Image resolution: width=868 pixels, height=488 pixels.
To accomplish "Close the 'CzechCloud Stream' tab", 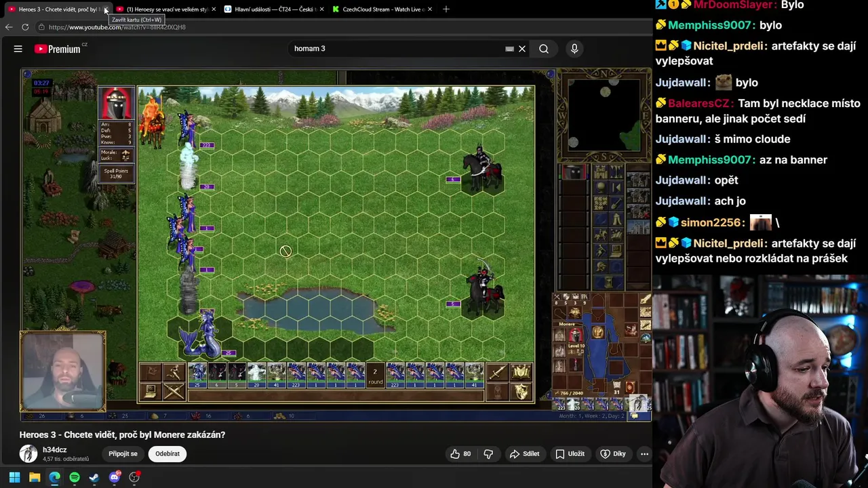I will pos(429,9).
